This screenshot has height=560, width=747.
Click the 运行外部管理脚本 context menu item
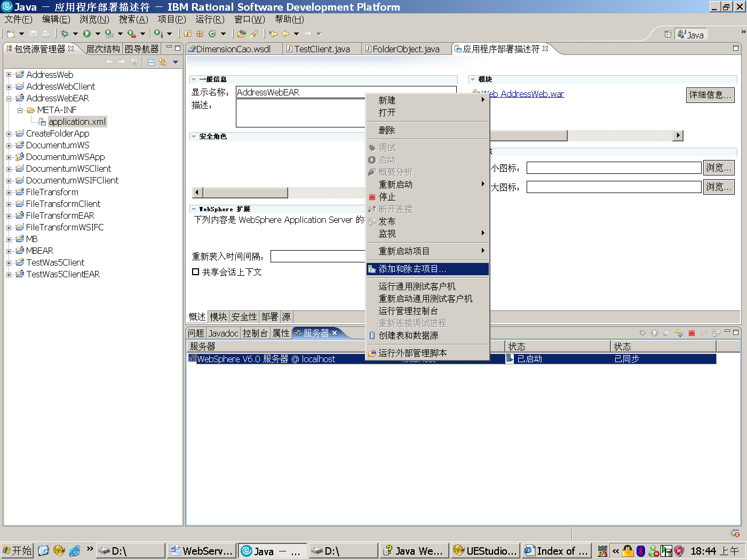(427, 353)
